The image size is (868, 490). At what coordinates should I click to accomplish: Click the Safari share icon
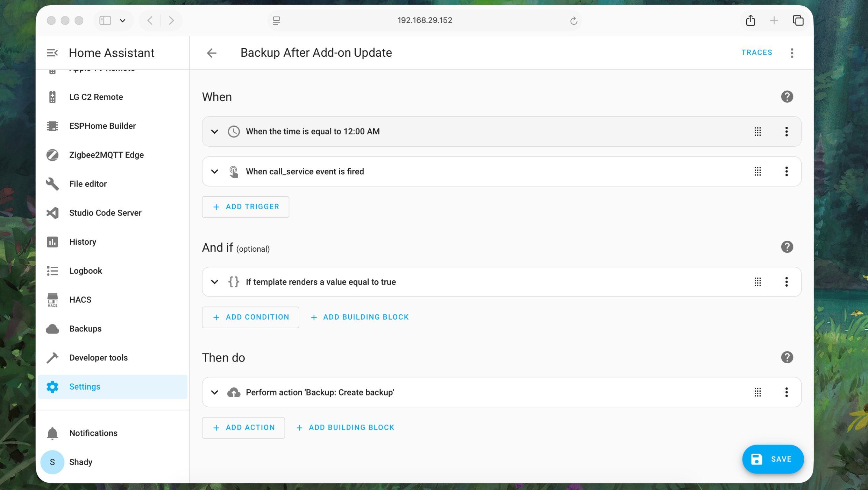tap(750, 20)
